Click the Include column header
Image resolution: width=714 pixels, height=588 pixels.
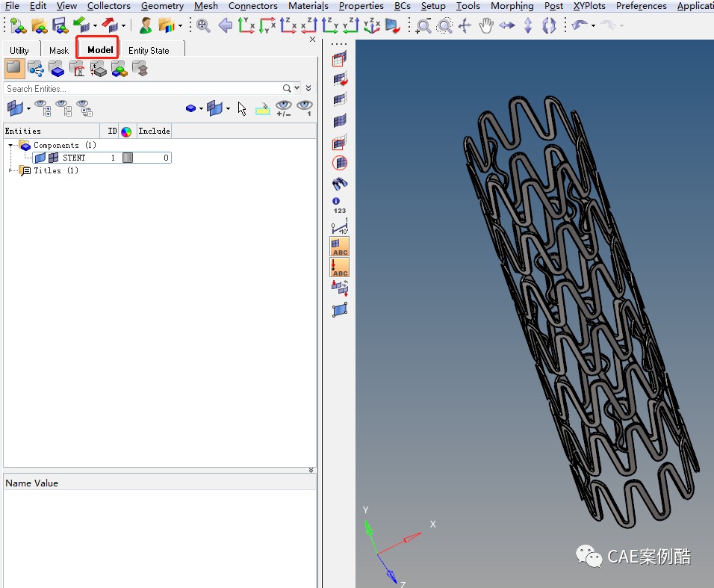[155, 131]
